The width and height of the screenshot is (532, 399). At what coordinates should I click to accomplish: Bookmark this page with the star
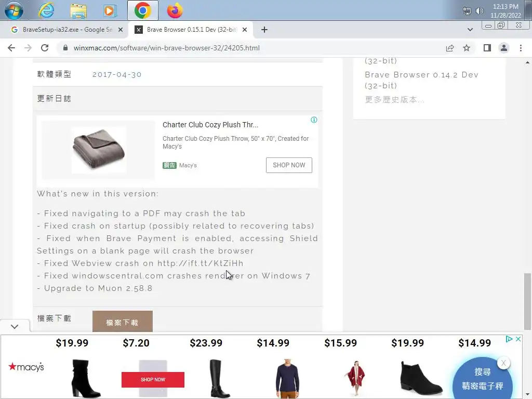467,48
